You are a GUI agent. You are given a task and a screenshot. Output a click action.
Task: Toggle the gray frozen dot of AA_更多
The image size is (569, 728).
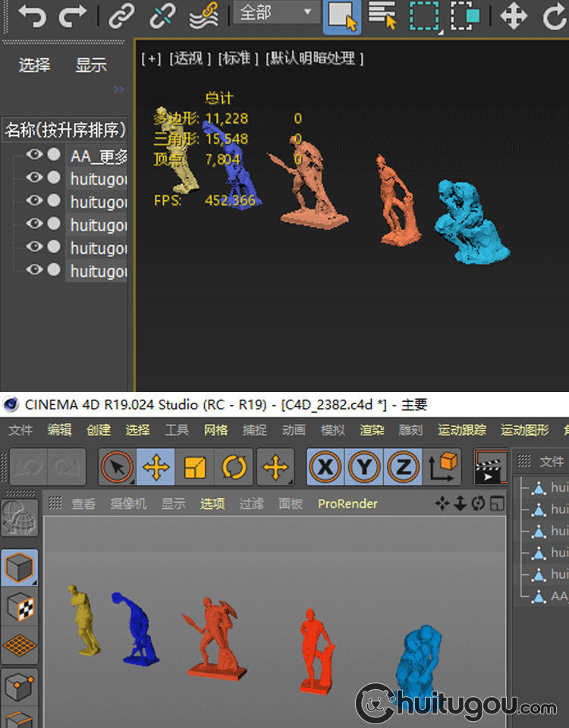tap(55, 154)
